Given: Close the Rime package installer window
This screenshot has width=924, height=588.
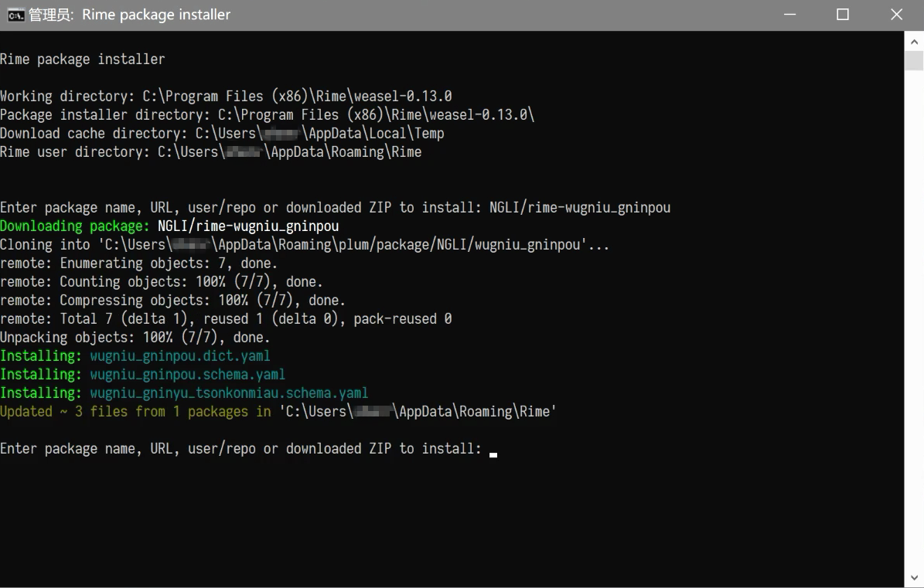Looking at the screenshot, I should click(896, 15).
